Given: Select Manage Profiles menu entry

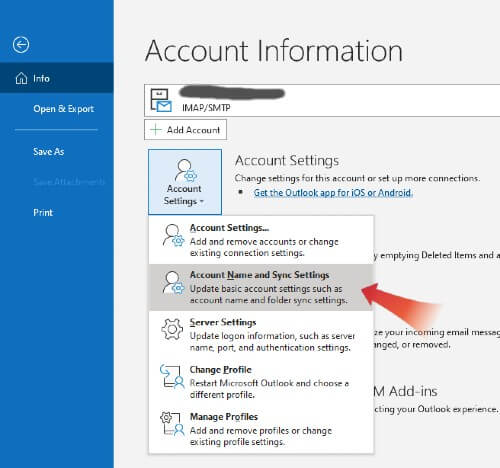Looking at the screenshot, I should (x=261, y=429).
